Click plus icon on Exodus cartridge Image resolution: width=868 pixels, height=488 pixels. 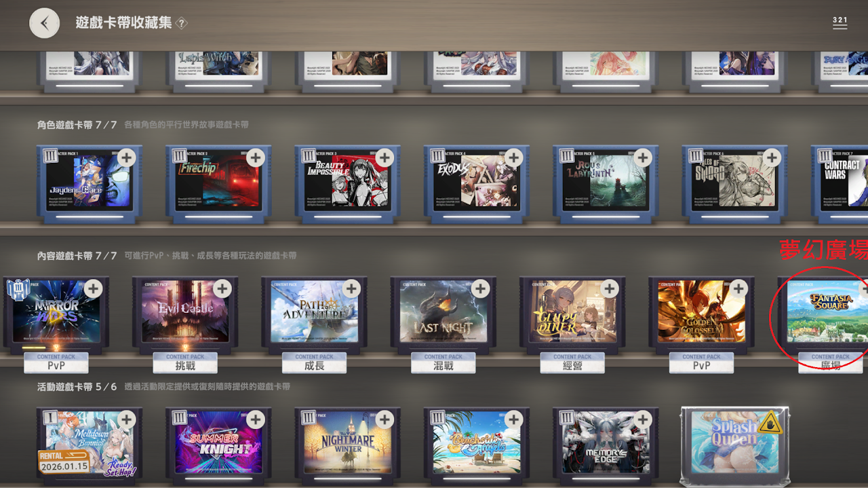pyautogui.click(x=513, y=158)
